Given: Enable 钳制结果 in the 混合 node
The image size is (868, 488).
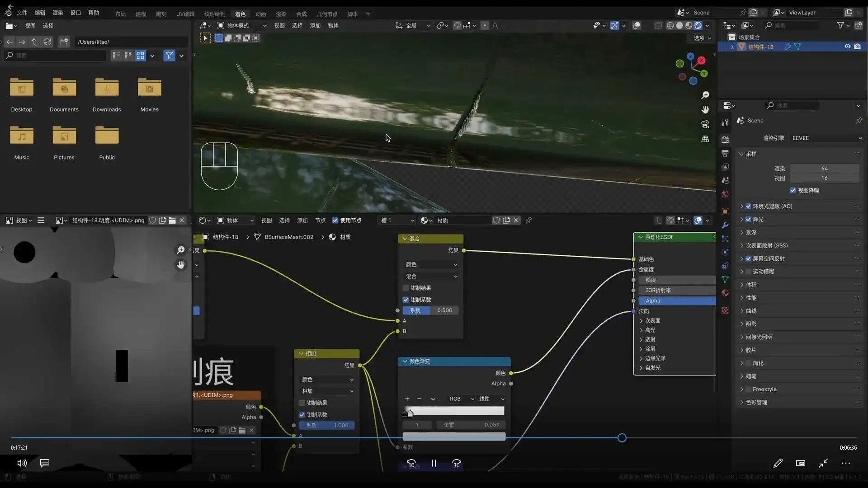Looking at the screenshot, I should tap(406, 288).
